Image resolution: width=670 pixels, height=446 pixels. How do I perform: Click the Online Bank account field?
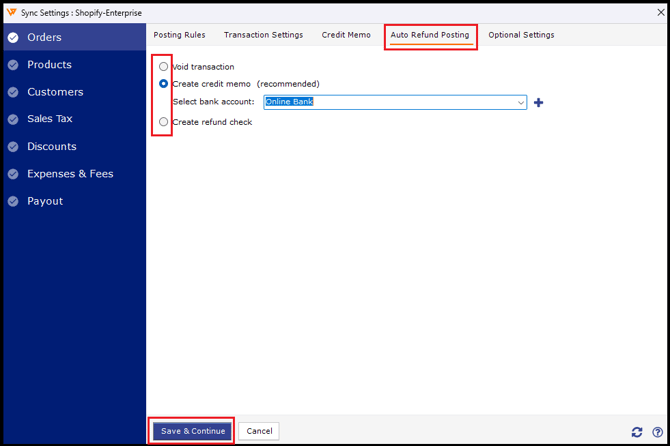388,102
